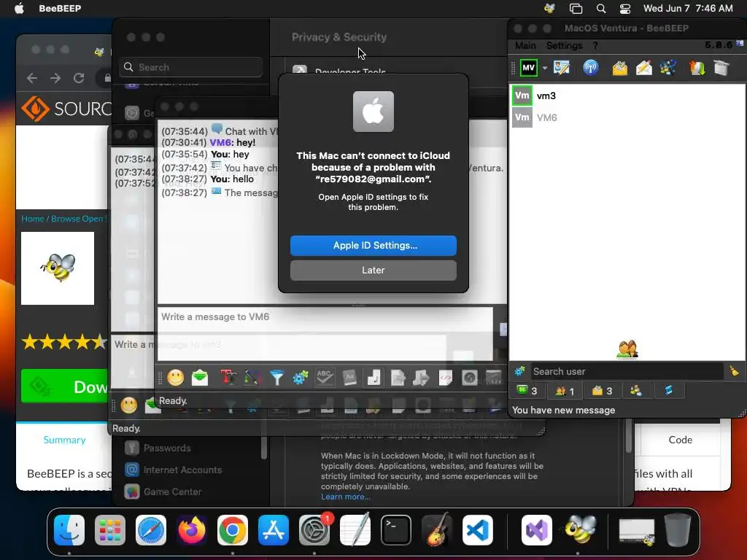Open Launchpad from the Dock
The width and height of the screenshot is (747, 560).
[110, 530]
